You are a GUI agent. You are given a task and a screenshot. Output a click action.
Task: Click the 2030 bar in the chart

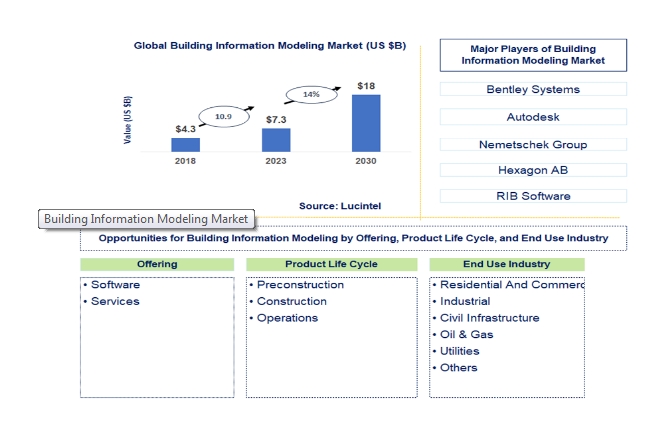[366, 123]
